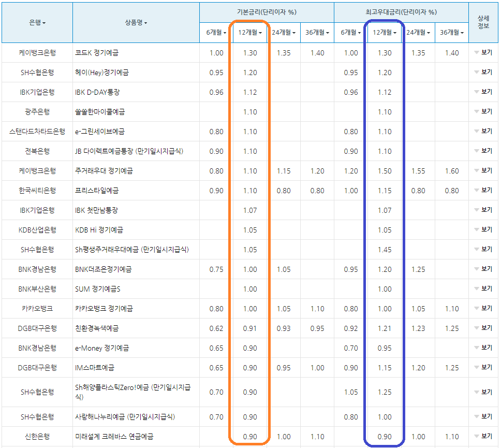Click bank name BNK부산은행
The width and height of the screenshot is (501, 448).
point(37,289)
